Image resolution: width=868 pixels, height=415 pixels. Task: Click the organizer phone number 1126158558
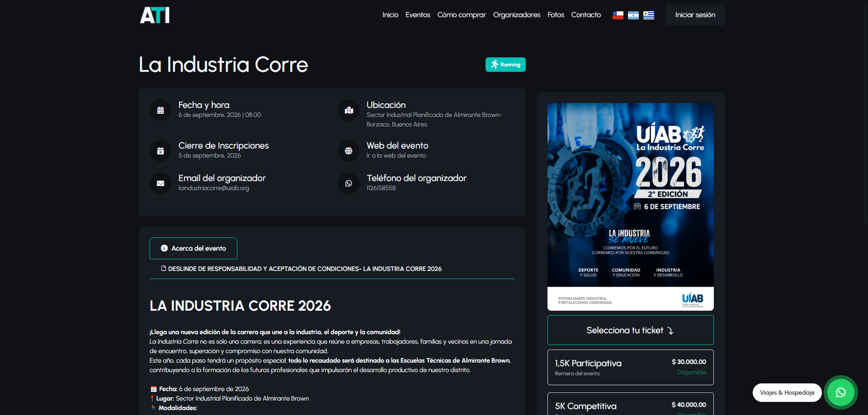click(x=381, y=188)
